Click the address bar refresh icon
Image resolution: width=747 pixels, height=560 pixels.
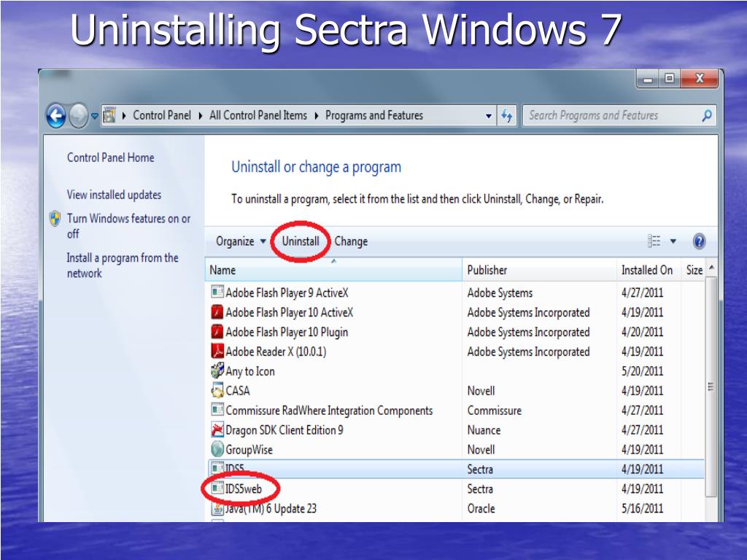[x=507, y=115]
